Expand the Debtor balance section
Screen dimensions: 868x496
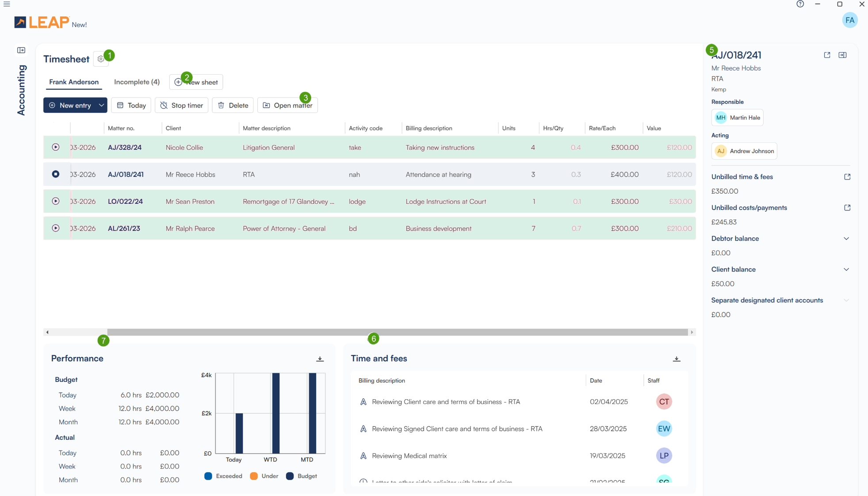coord(846,239)
